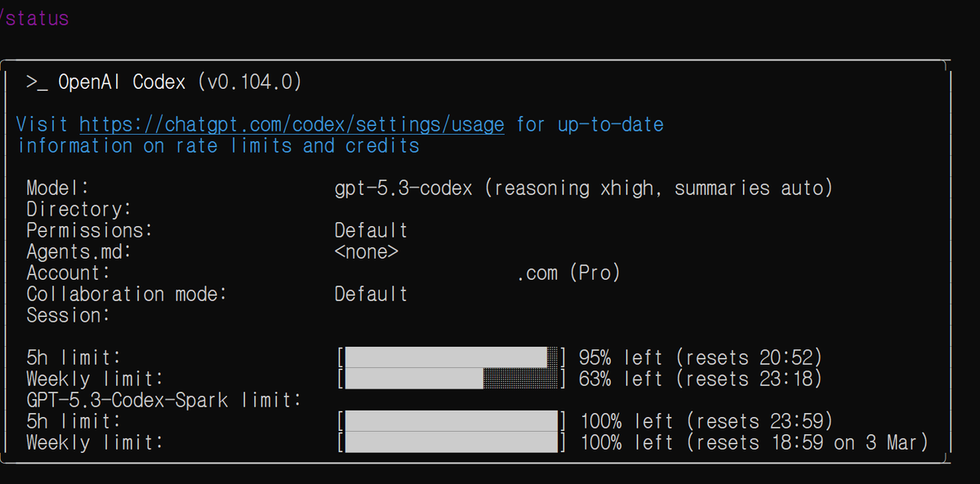980x484 pixels.
Task: Click the Directory: label
Action: coord(78,210)
